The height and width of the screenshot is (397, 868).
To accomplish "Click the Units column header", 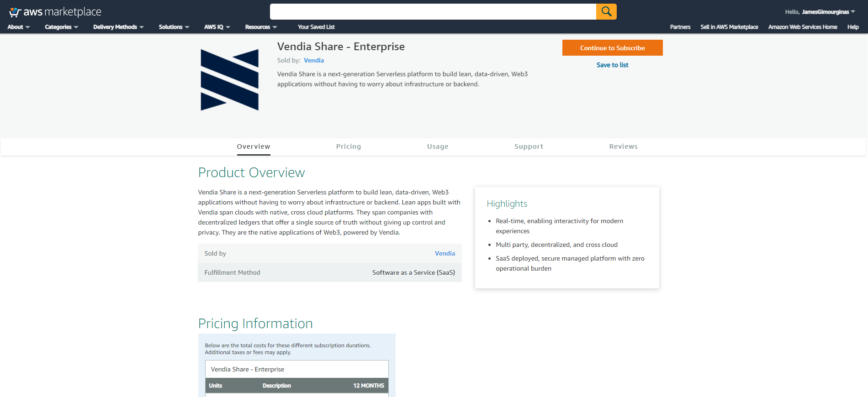I will (215, 386).
